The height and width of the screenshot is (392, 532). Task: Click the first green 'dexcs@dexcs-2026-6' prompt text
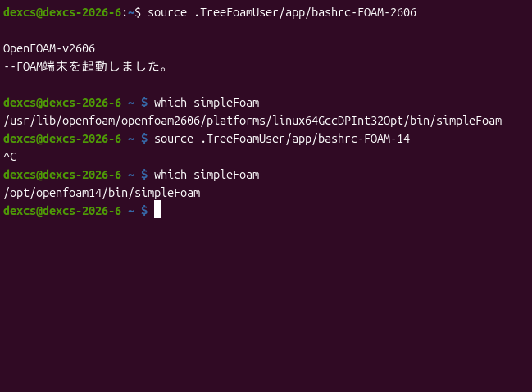click(x=62, y=12)
